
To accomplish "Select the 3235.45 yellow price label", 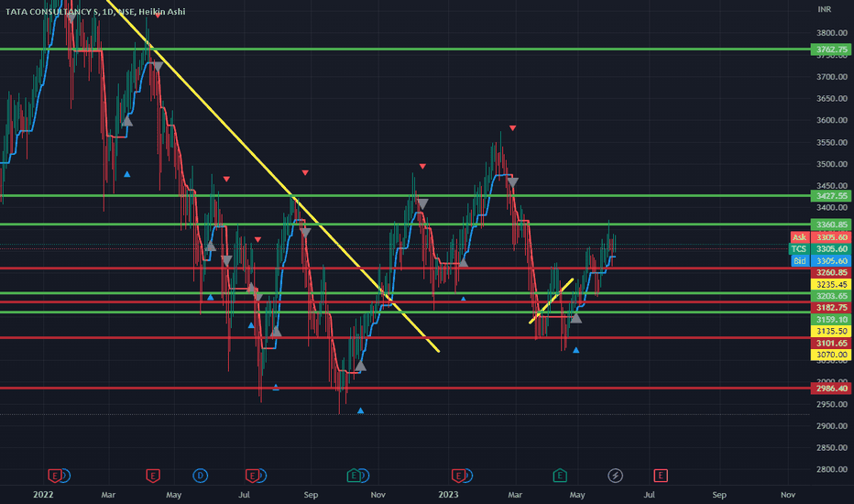I will pos(830,284).
